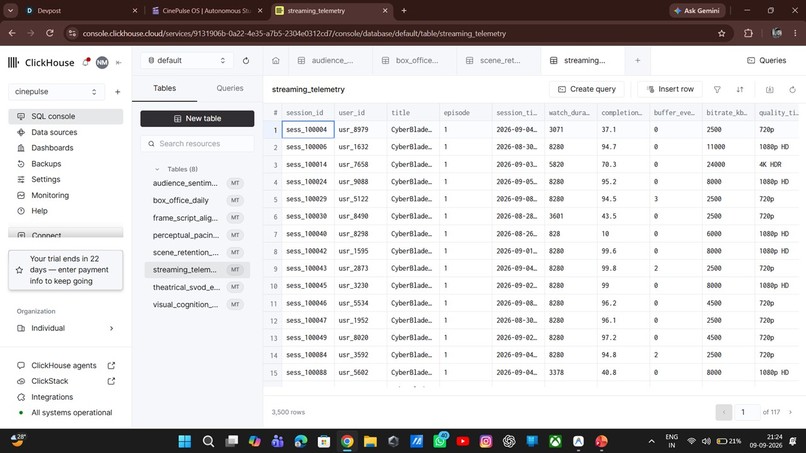Open Integrations page

[52, 397]
